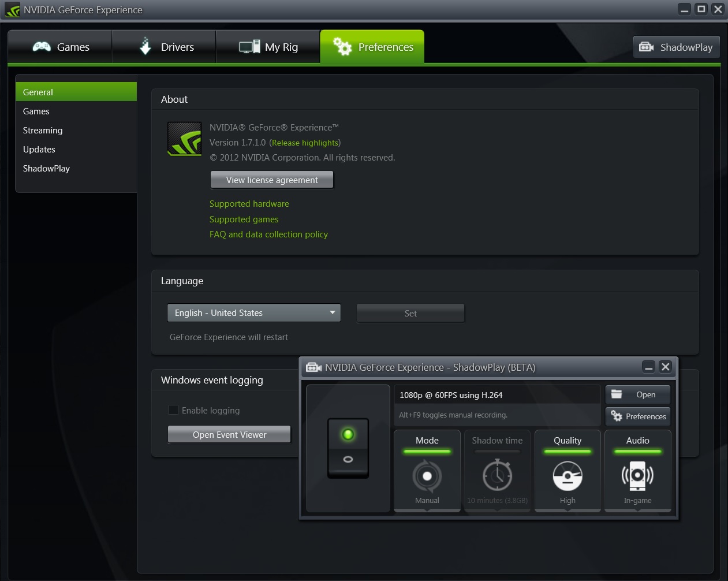Image resolution: width=728 pixels, height=581 pixels.
Task: Select Streaming in the preferences sidebar
Action: [43, 131]
